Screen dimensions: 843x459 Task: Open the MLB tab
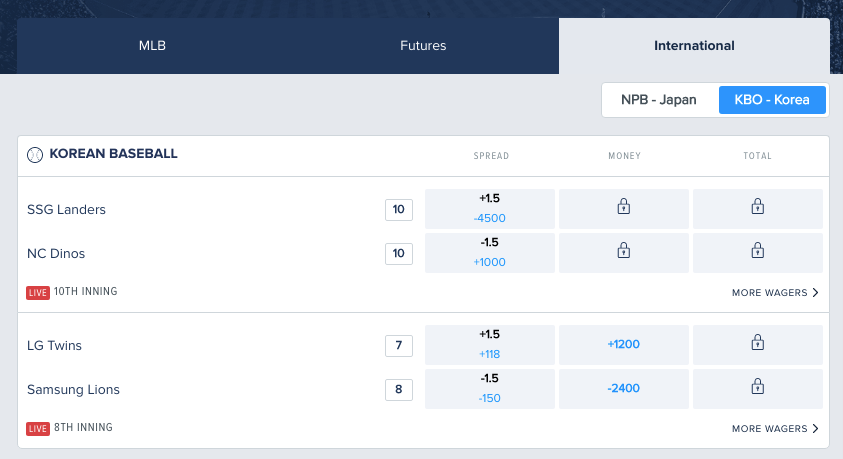coord(152,46)
